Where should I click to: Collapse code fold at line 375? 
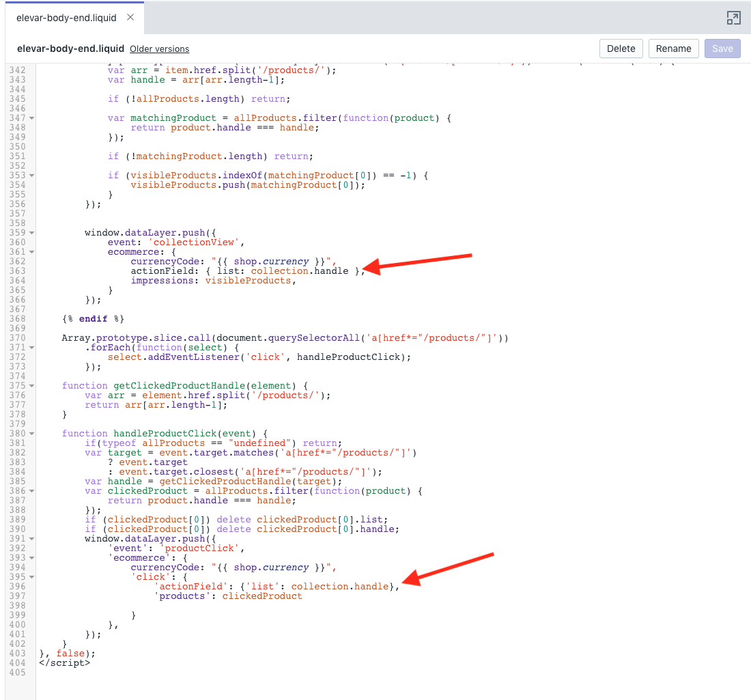point(31,386)
